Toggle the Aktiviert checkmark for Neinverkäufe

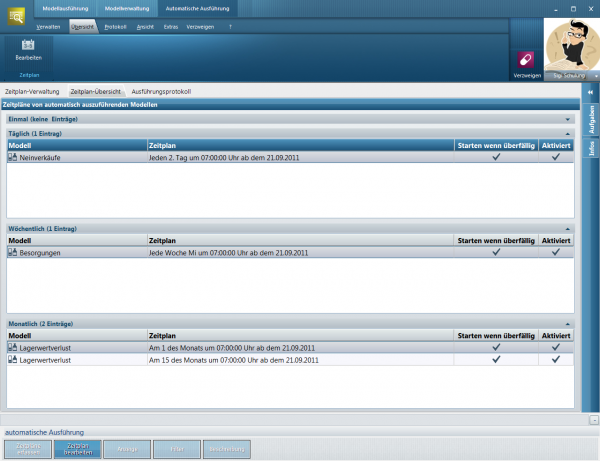coord(556,157)
